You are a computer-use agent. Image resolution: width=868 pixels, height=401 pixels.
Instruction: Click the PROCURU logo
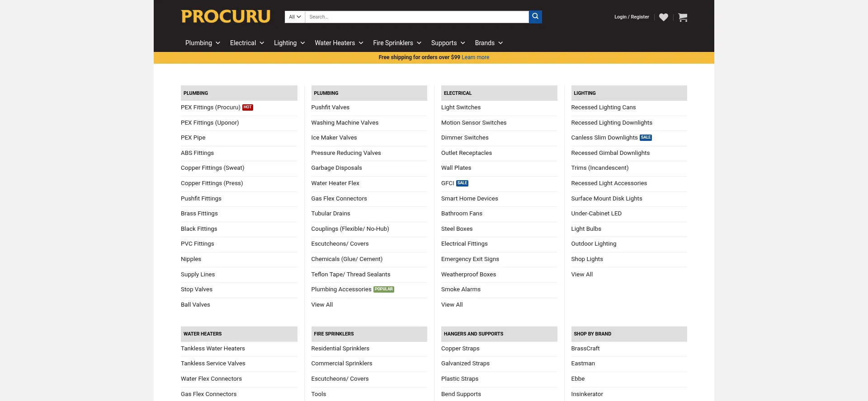click(226, 16)
